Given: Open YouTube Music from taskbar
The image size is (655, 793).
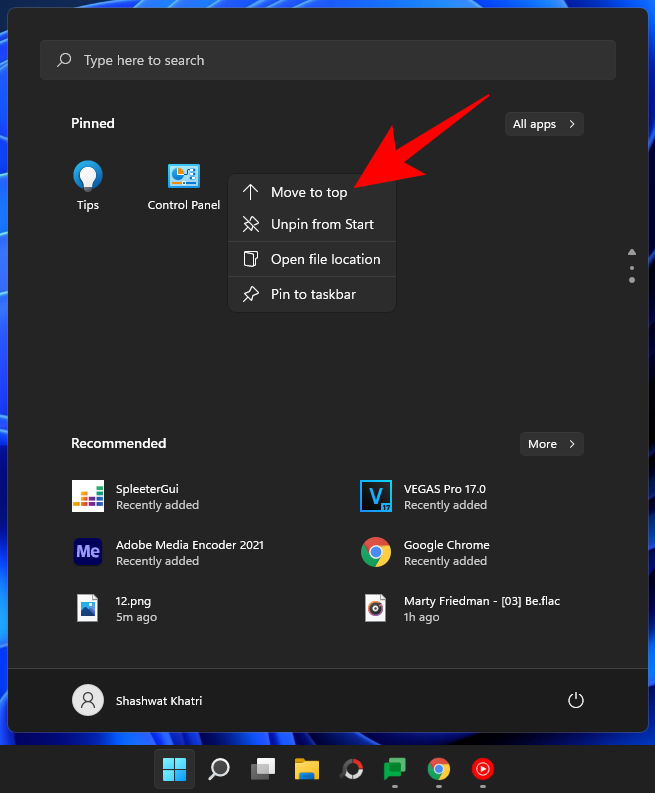Looking at the screenshot, I should coord(483,769).
